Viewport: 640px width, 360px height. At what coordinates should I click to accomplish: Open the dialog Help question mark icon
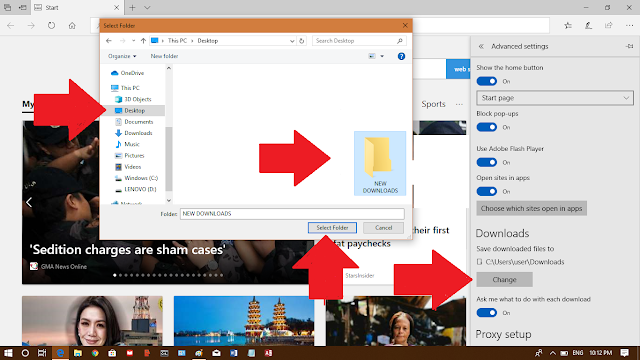coord(401,56)
